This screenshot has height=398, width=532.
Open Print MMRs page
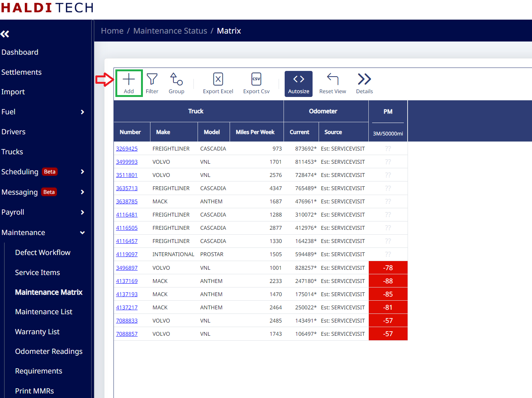(x=34, y=391)
